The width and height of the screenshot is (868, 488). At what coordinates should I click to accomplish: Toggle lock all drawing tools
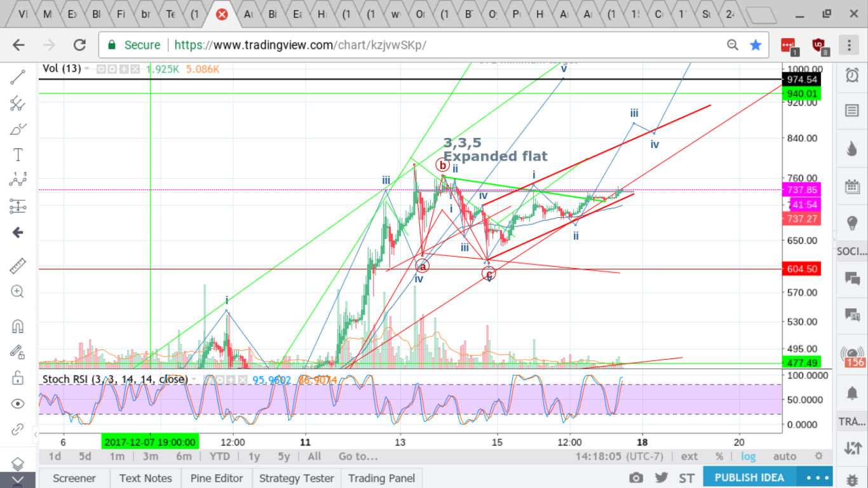pyautogui.click(x=18, y=377)
